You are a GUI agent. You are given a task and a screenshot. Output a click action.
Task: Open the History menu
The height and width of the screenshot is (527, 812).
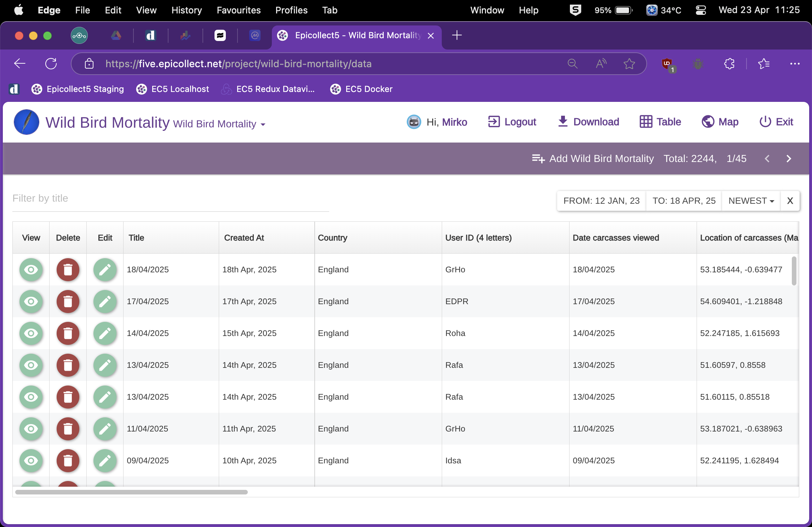click(187, 10)
